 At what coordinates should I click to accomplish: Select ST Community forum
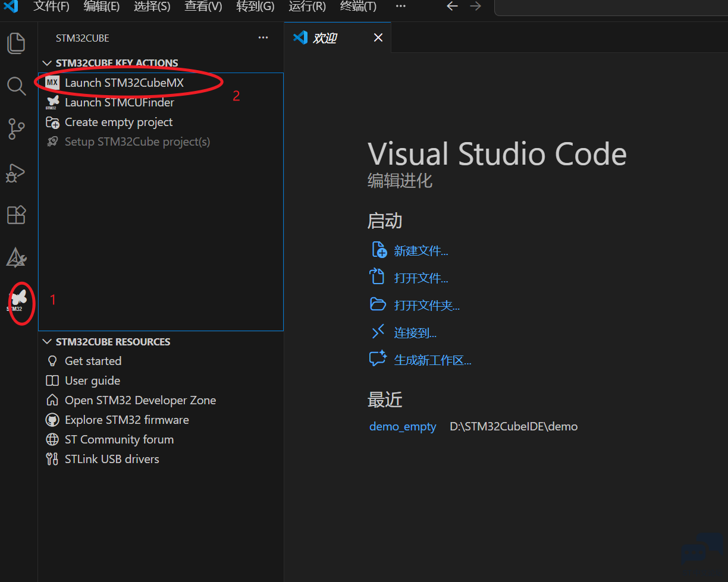[x=161, y=439]
